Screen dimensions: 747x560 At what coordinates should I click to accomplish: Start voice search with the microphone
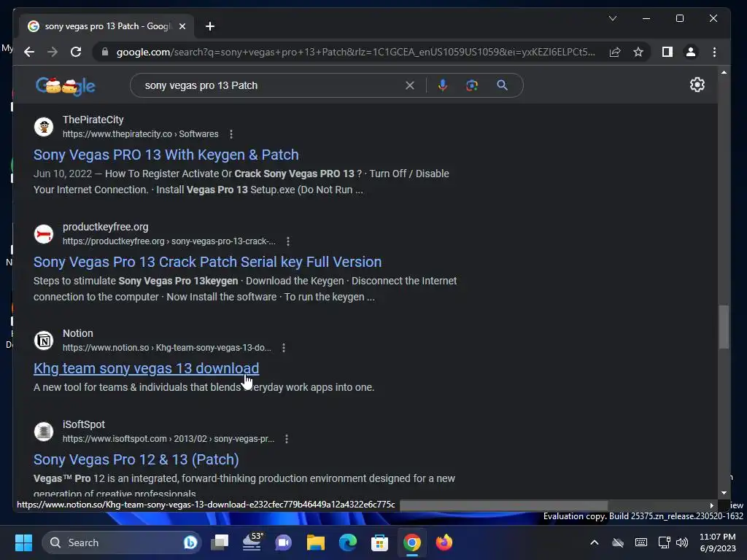pyautogui.click(x=443, y=85)
